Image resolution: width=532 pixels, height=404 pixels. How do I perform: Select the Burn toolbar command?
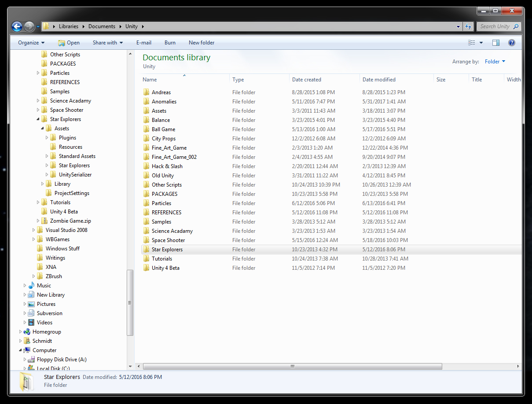coord(170,43)
